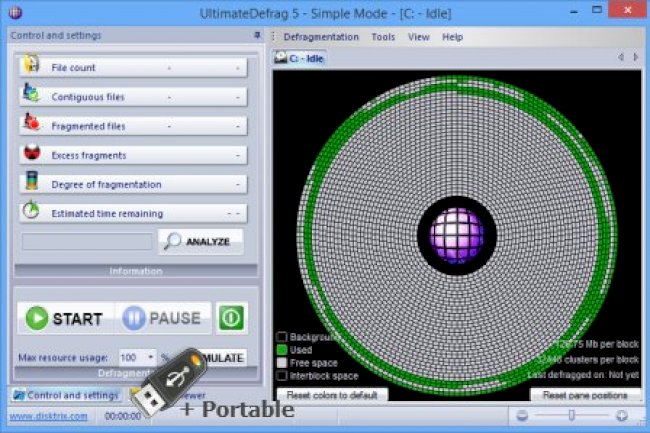Click the Excess fragments icon
The height and width of the screenshot is (433, 650).
pos(32,155)
